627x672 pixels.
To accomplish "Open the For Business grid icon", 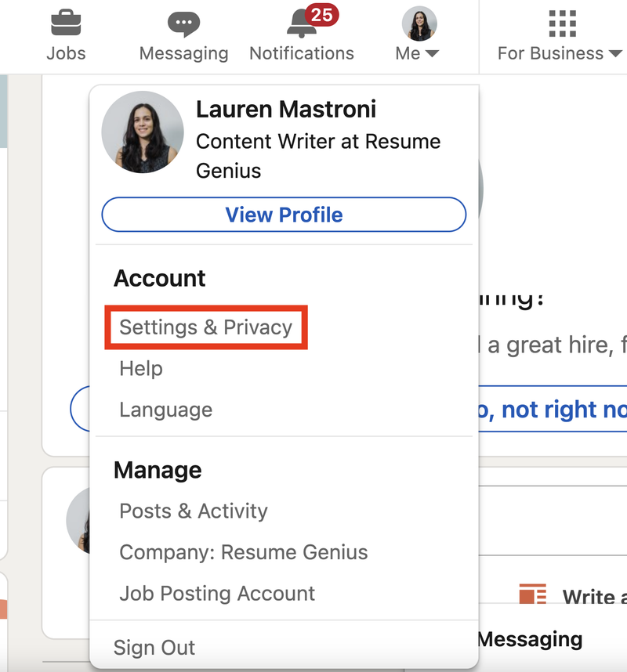I will point(562,23).
